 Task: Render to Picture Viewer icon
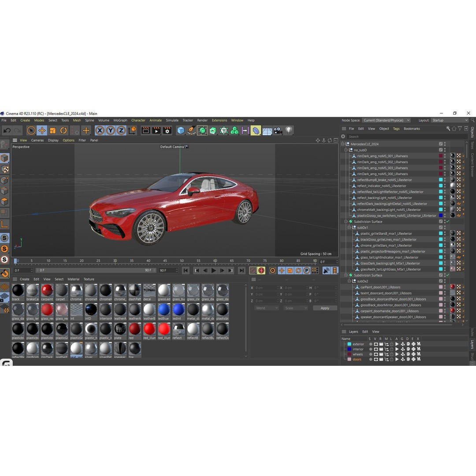click(156, 130)
